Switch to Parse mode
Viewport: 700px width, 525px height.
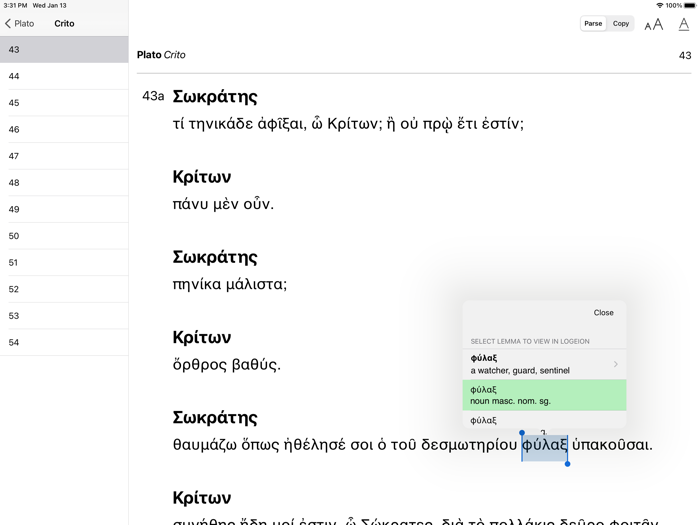(593, 24)
